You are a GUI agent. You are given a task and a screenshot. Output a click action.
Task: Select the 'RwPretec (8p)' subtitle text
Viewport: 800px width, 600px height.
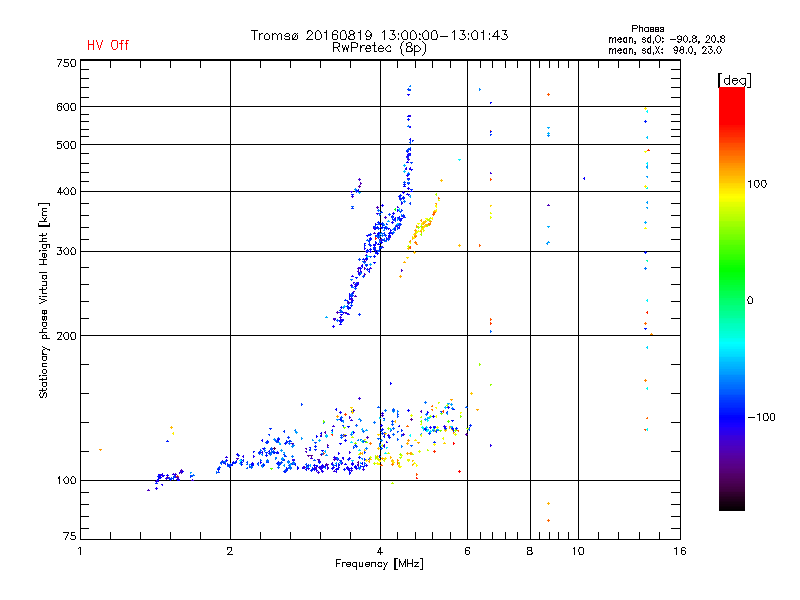click(379, 48)
